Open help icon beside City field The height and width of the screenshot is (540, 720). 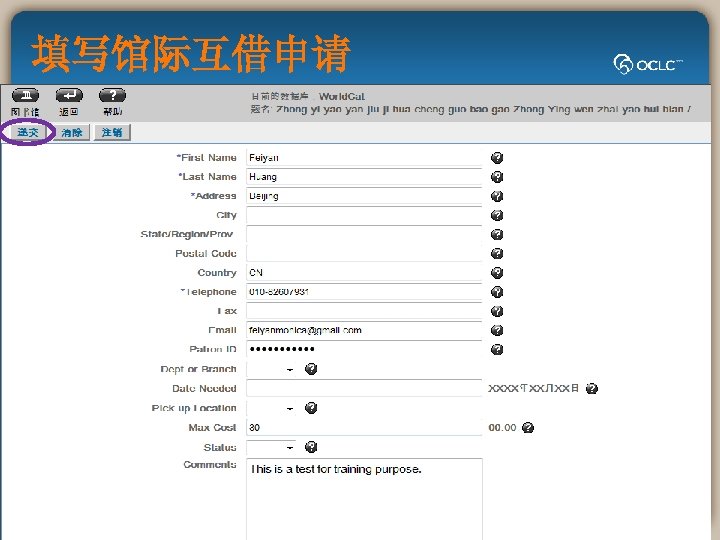coord(497,215)
